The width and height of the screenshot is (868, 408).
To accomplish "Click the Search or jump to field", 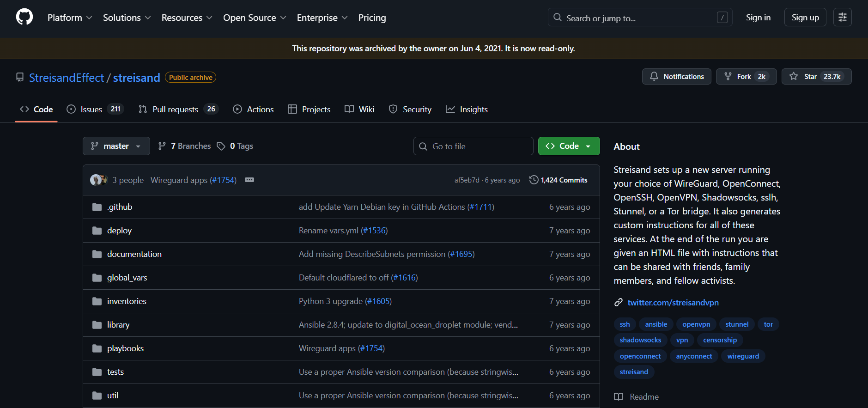I will coord(640,18).
